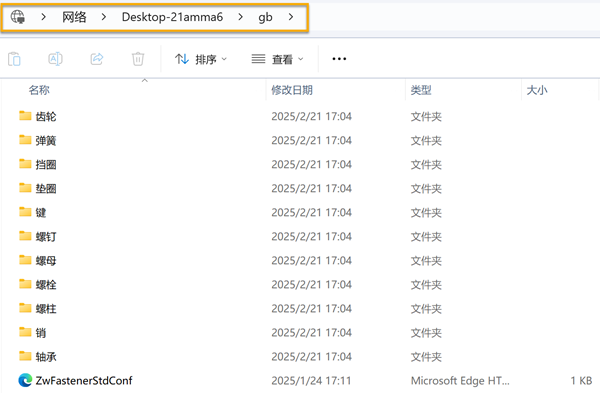The width and height of the screenshot is (600, 393).
Task: Click the 齿轮 folder name
Action: [x=46, y=116]
